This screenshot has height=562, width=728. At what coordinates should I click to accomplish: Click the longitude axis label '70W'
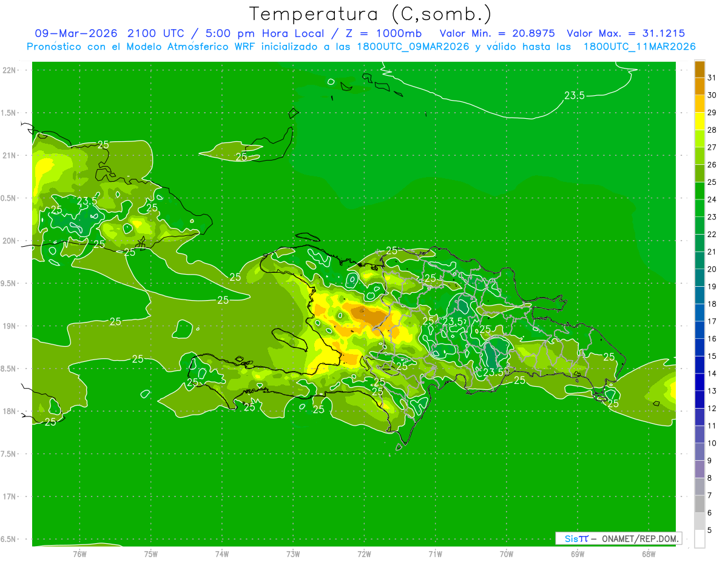click(506, 554)
